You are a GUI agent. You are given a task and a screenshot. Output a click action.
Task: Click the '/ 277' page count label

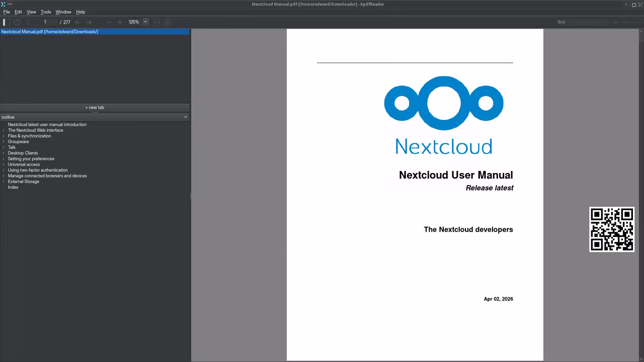(x=65, y=22)
